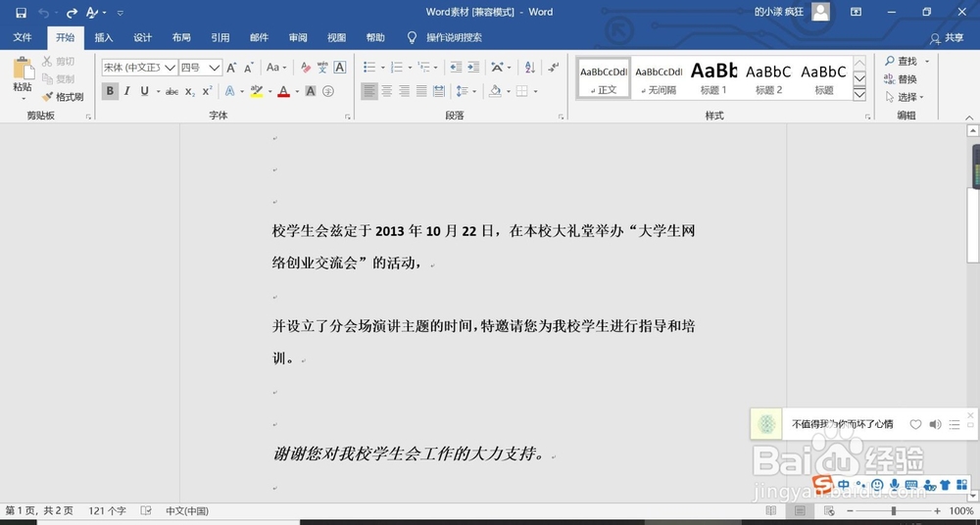This screenshot has height=525, width=980.
Task: Toggle Underline formatting
Action: [144, 91]
